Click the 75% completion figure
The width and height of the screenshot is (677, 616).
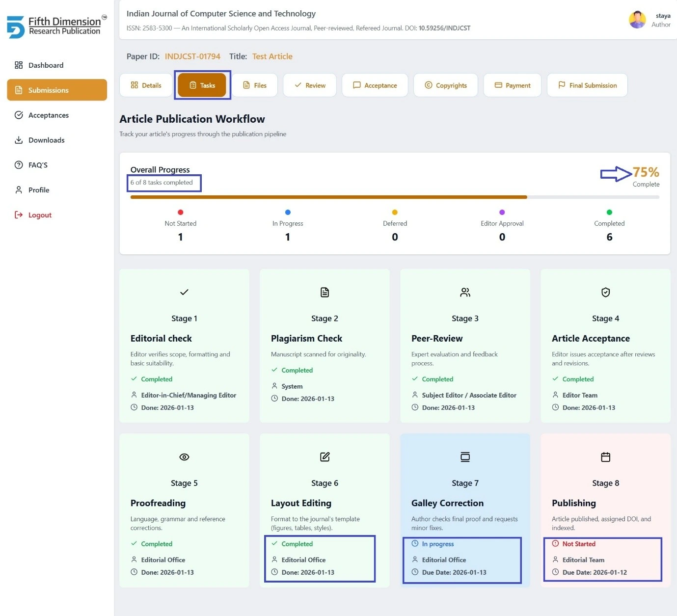[646, 172]
